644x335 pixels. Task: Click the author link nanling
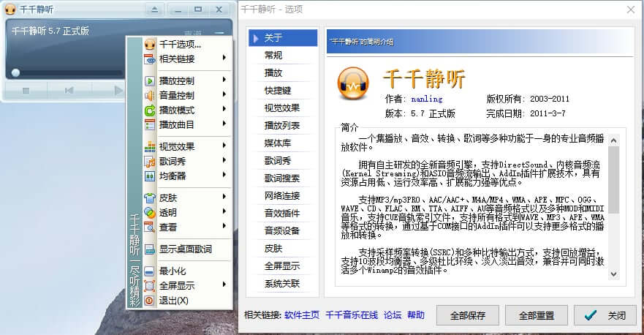[x=427, y=99]
